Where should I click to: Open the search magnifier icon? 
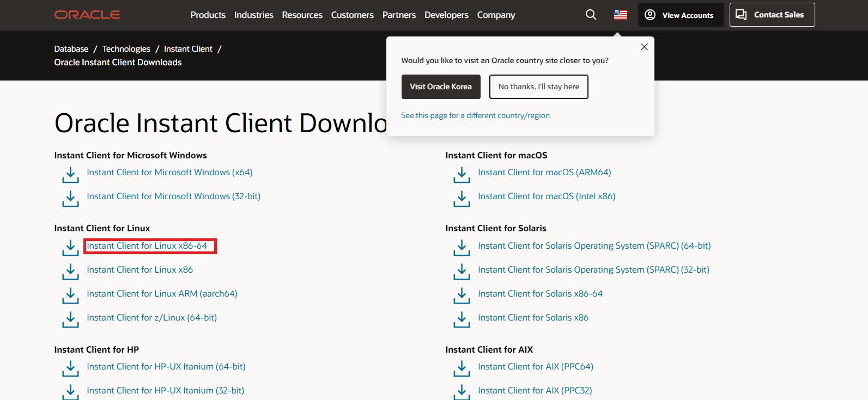(591, 15)
